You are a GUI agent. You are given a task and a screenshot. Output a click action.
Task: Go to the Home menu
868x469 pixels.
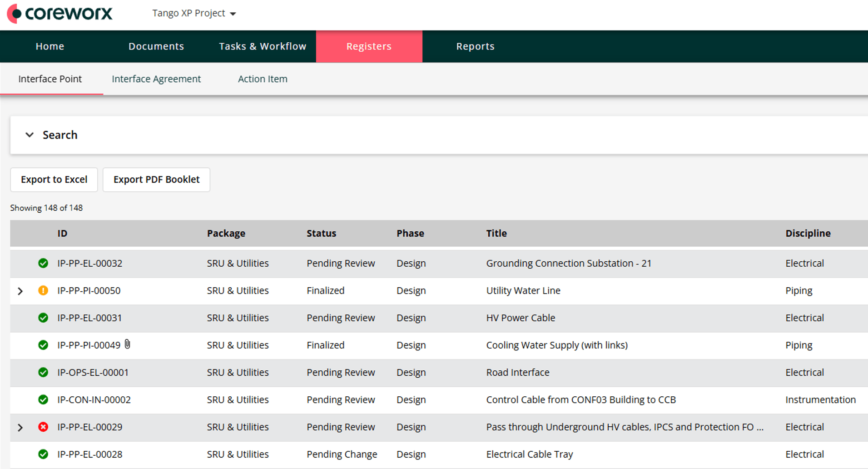pos(50,46)
